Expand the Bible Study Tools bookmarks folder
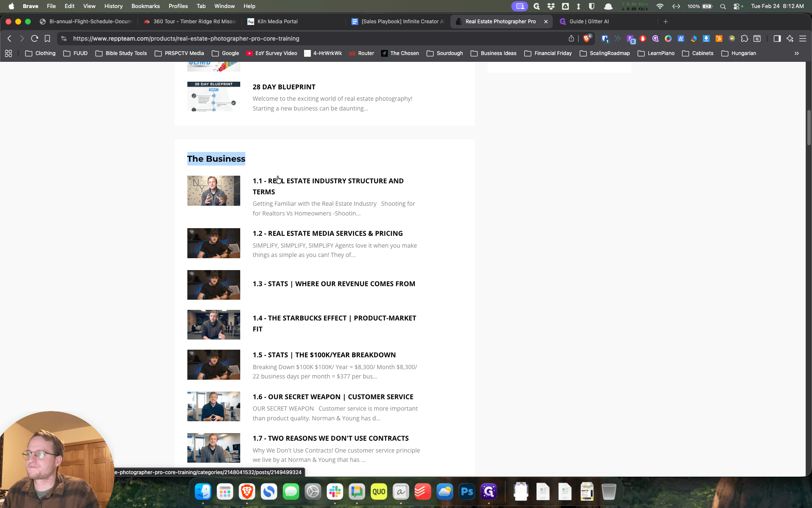 tap(121, 53)
